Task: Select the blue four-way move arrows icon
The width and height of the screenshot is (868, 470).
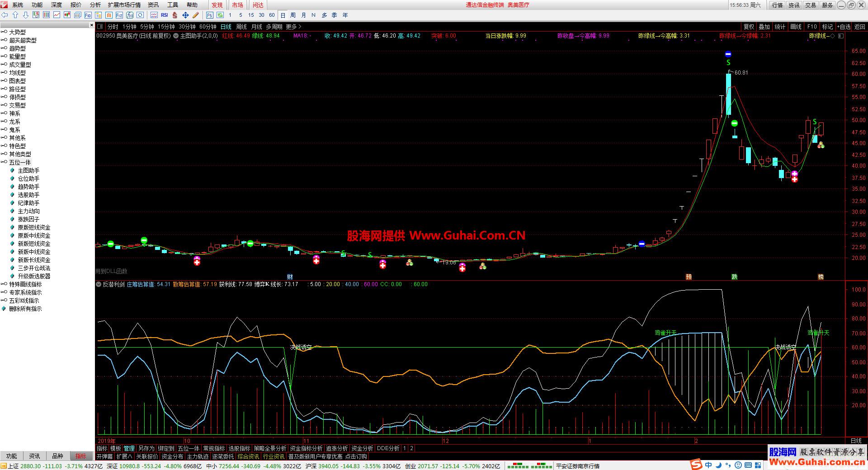Action: pos(185,15)
